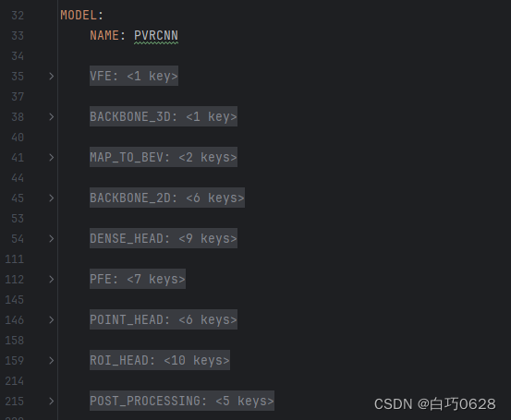Unfold POINT_HEAD with gutter arrow
The image size is (511, 420).
pyautogui.click(x=51, y=320)
